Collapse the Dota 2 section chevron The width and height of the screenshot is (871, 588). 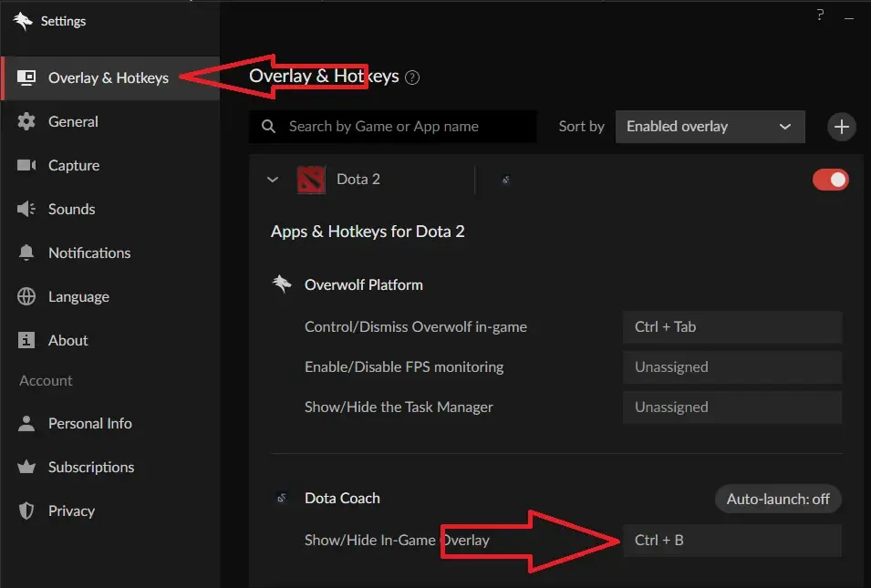(x=272, y=180)
